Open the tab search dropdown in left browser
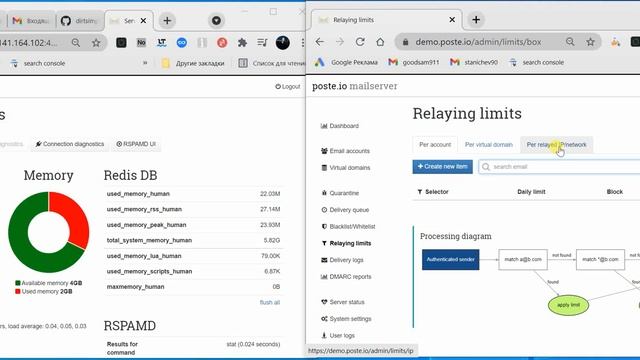Screen dimensions: 640x360 (x=216, y=20)
